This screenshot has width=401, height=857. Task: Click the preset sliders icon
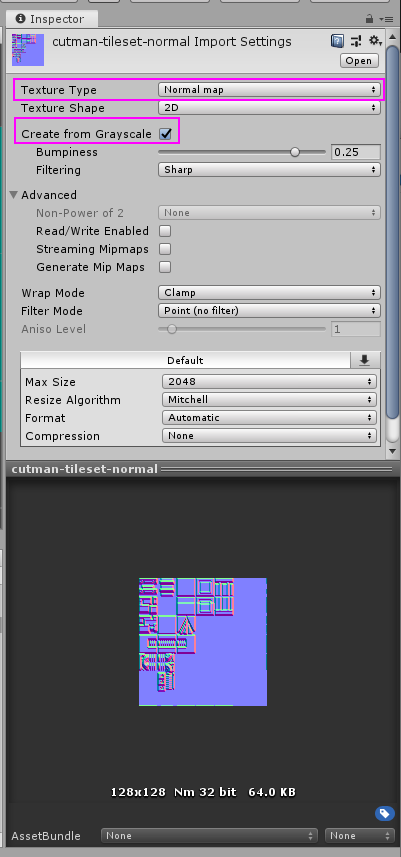[356, 41]
